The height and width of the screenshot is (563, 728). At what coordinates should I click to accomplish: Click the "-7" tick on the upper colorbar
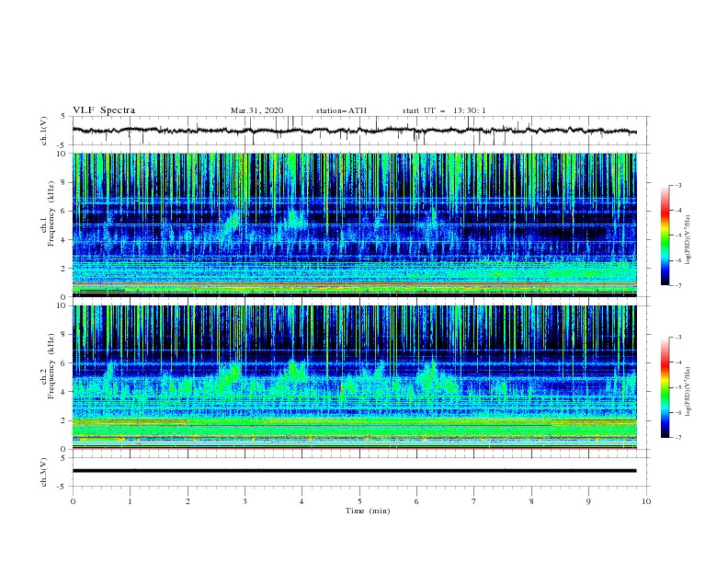[x=677, y=285]
